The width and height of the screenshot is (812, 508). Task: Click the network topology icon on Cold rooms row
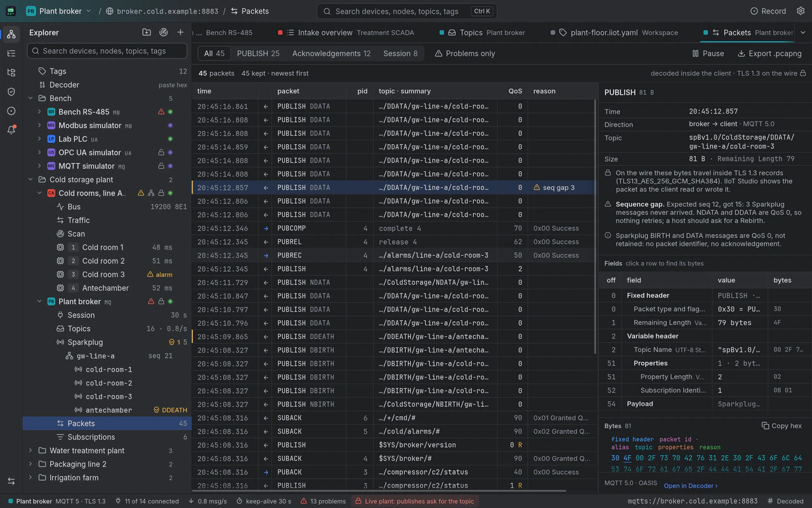pyautogui.click(x=151, y=193)
